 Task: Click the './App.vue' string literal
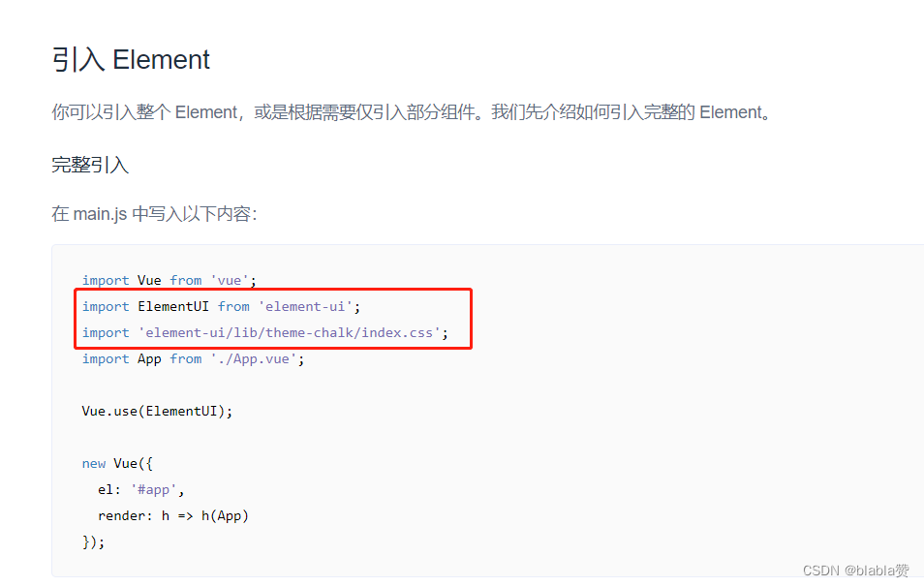254,359
